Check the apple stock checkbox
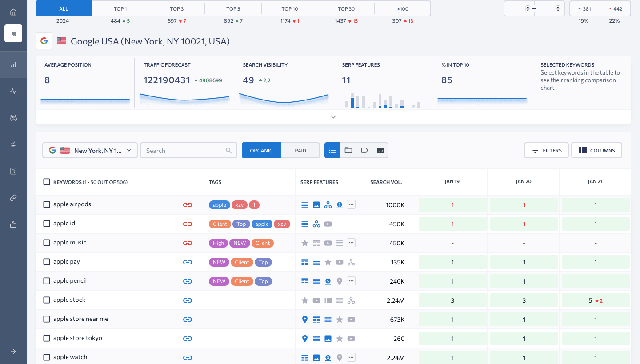The width and height of the screenshot is (640, 364). point(47,300)
